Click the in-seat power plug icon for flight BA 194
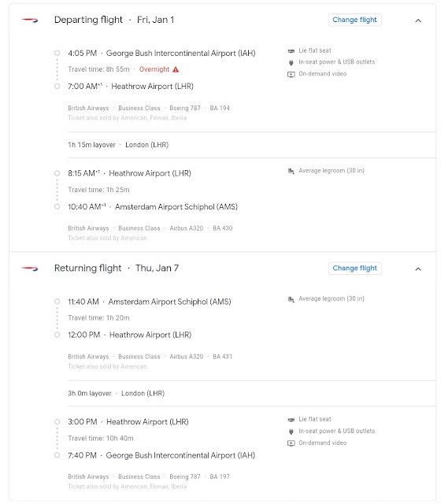The image size is (441, 504). click(x=291, y=62)
